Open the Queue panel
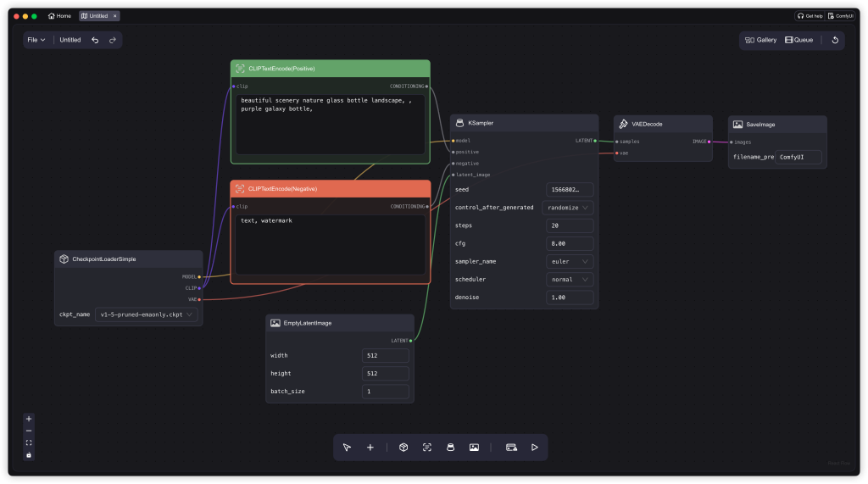Viewport: 868px width, 484px height. [x=798, y=40]
